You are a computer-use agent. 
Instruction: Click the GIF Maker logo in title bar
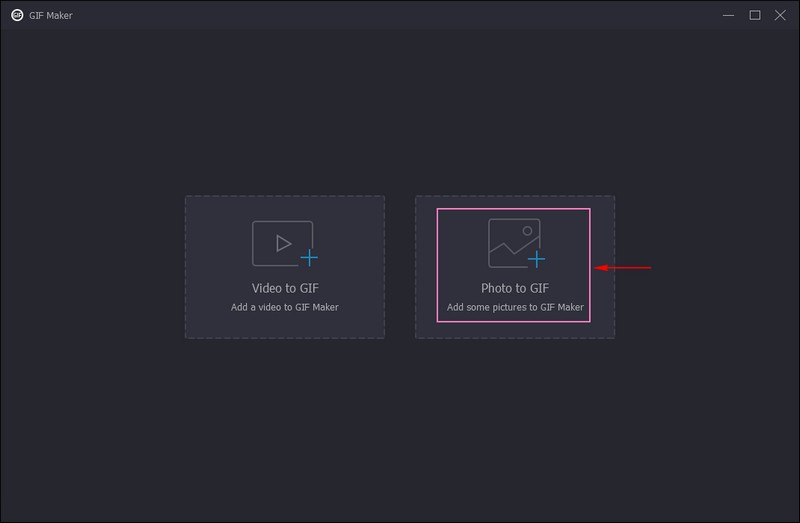tap(17, 15)
